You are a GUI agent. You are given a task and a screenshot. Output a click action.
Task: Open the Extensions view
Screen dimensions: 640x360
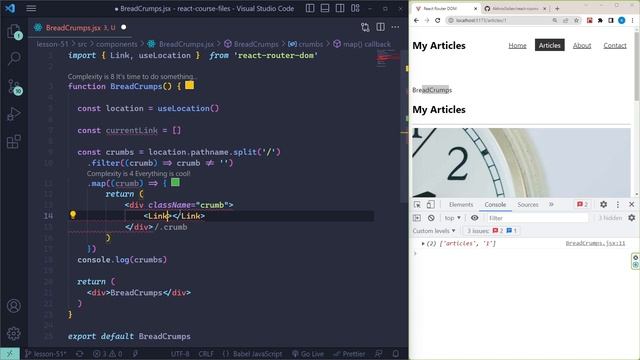pos(14,142)
